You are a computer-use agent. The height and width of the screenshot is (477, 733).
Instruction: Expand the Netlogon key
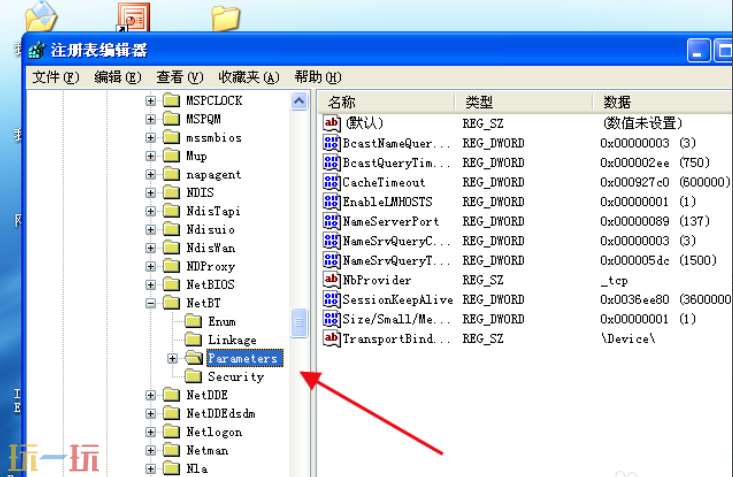151,432
